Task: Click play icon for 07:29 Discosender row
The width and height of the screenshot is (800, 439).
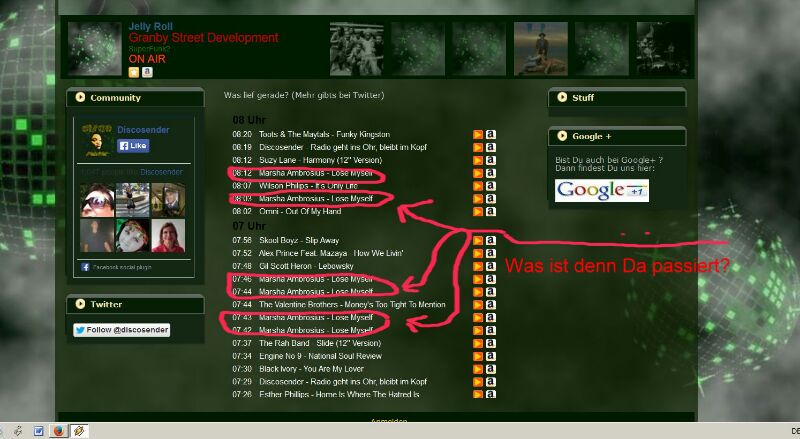Action: click(x=478, y=382)
